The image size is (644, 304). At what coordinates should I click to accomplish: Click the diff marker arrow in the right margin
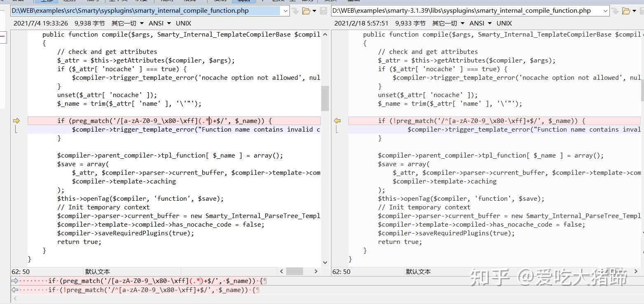click(x=338, y=121)
